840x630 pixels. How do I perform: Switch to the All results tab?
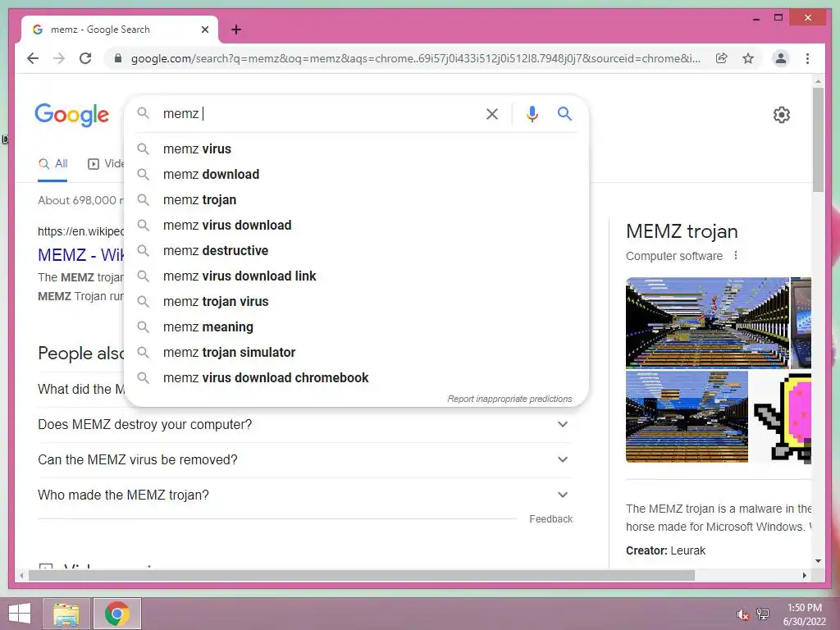coord(52,164)
